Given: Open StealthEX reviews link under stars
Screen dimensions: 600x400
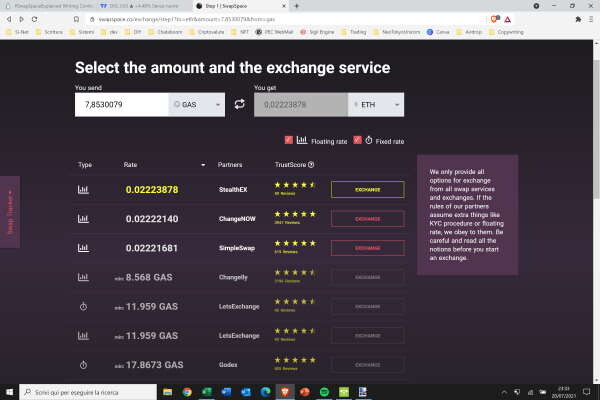Looking at the screenshot, I should 285,194.
